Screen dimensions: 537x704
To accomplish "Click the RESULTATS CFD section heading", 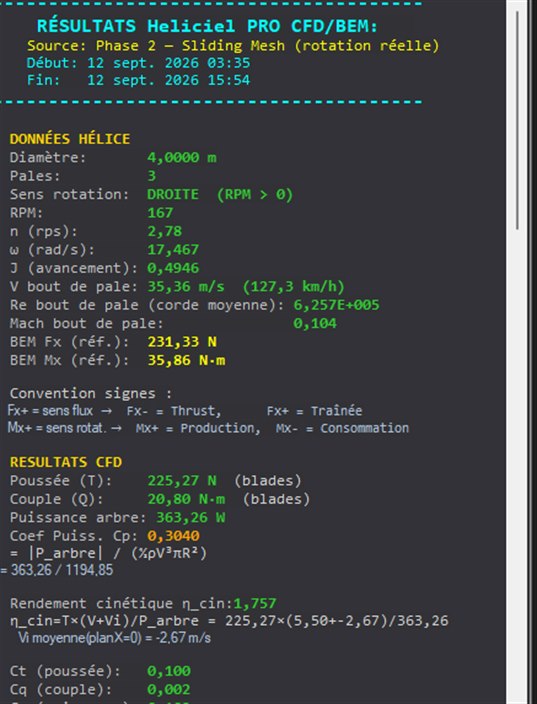I will pos(66,462).
